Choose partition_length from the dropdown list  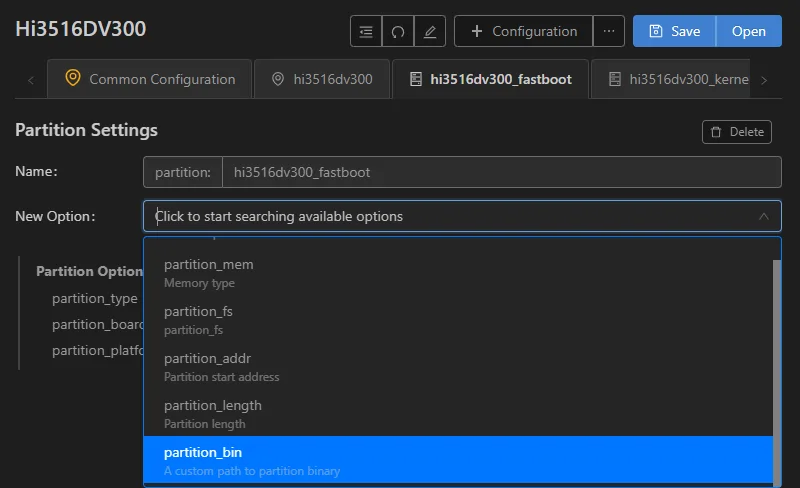click(458, 413)
